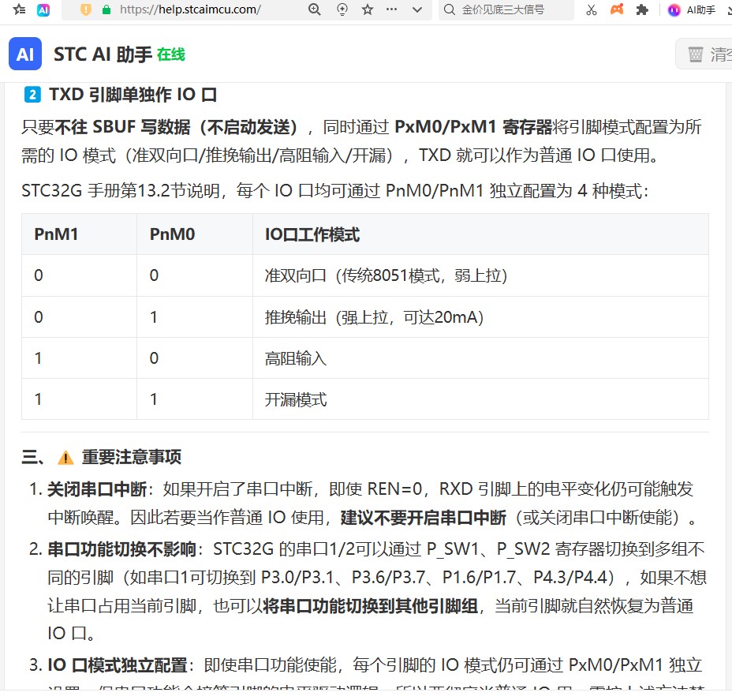
Task: Click the STC AI 助手 title
Action: (x=103, y=54)
